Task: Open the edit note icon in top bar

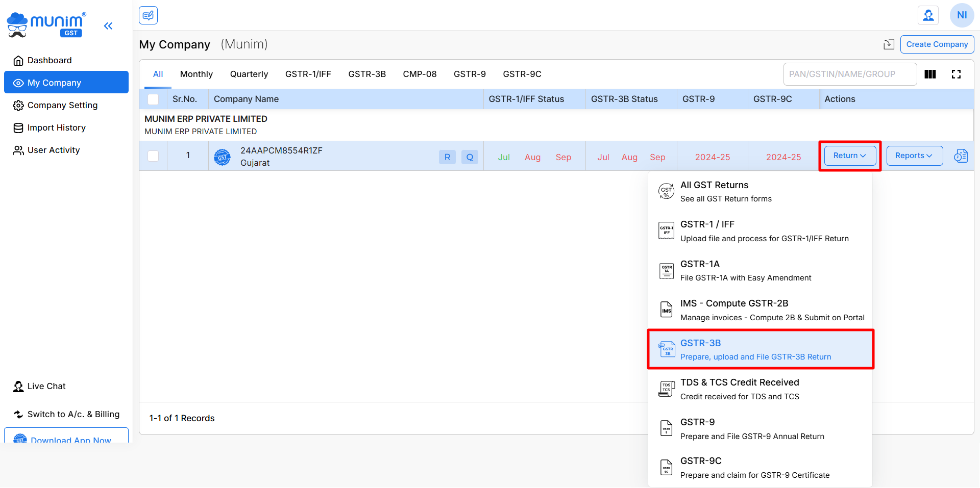Action: [x=148, y=15]
